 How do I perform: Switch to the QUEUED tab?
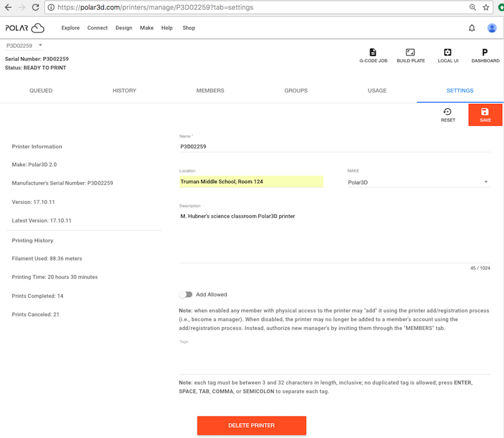tap(41, 91)
